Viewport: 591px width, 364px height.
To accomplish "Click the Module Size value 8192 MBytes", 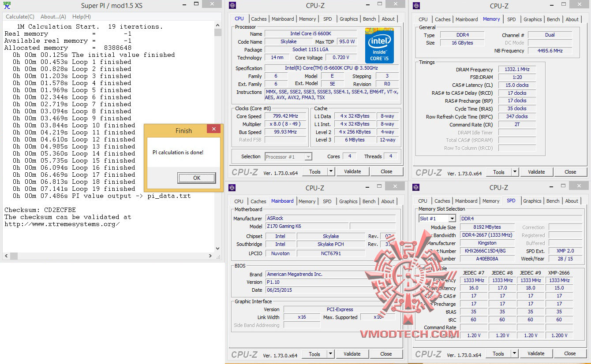I will coord(487,227).
